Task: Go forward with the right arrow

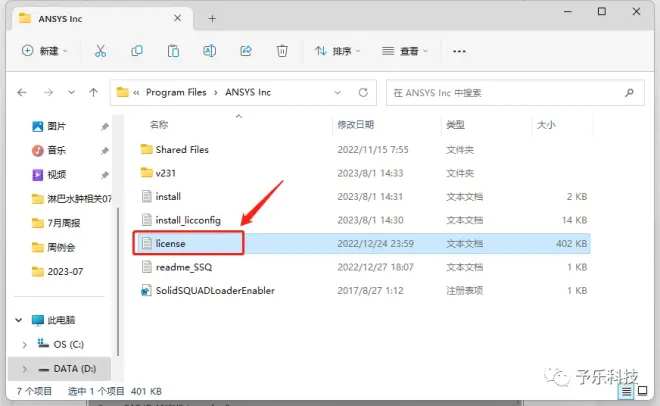Action: (x=48, y=92)
